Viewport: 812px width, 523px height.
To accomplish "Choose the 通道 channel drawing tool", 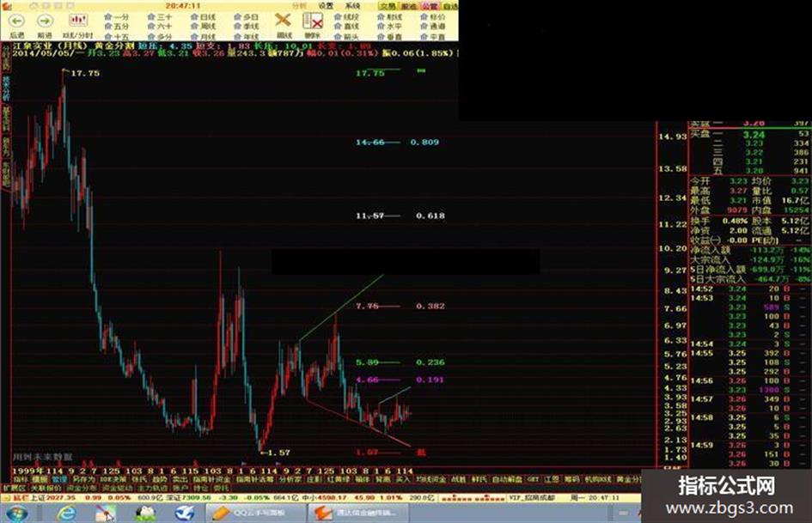I will pyautogui.click(x=433, y=27).
